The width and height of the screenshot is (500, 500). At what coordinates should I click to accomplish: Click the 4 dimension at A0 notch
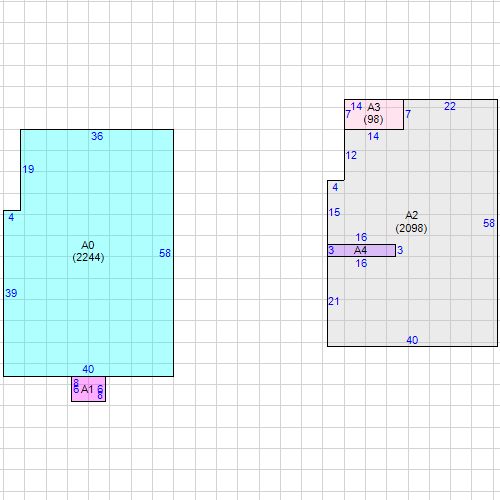tap(11, 217)
